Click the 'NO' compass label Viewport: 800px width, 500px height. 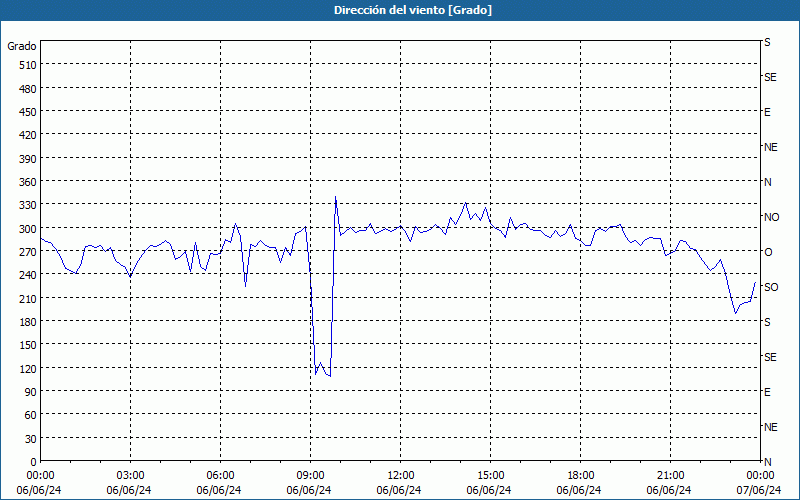pyautogui.click(x=771, y=217)
